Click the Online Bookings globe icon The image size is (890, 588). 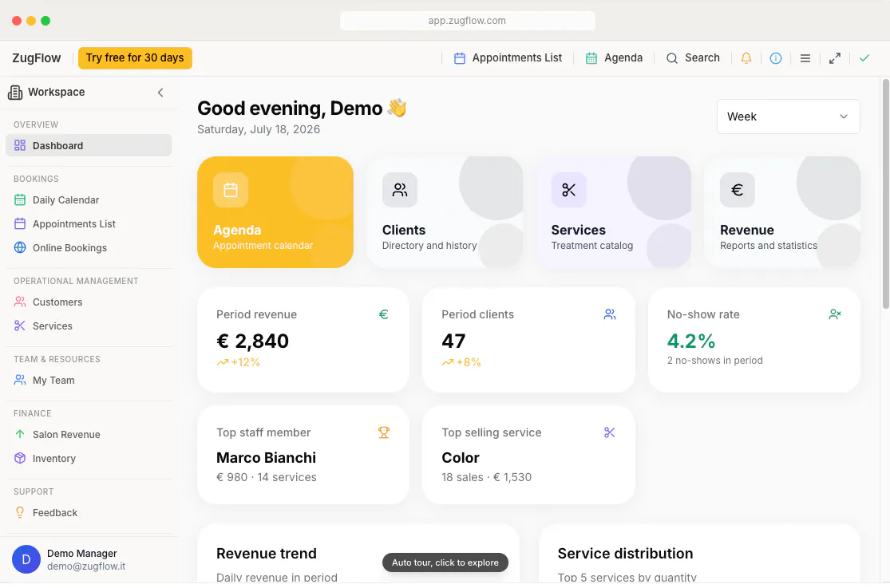coord(20,247)
